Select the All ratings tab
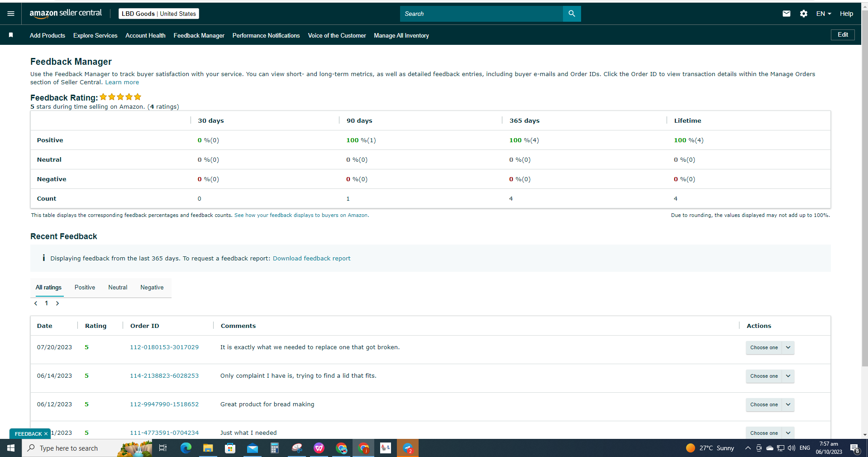 tap(48, 287)
